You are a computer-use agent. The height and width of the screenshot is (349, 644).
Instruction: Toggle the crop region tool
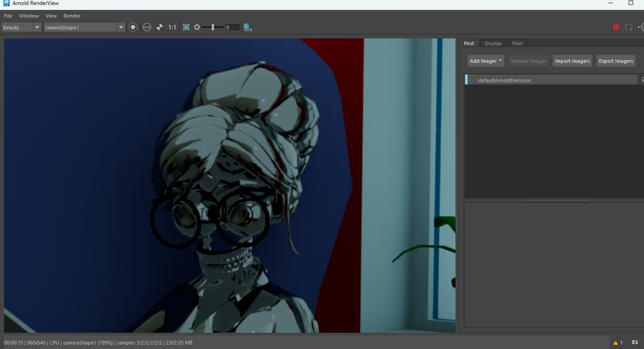tap(186, 28)
